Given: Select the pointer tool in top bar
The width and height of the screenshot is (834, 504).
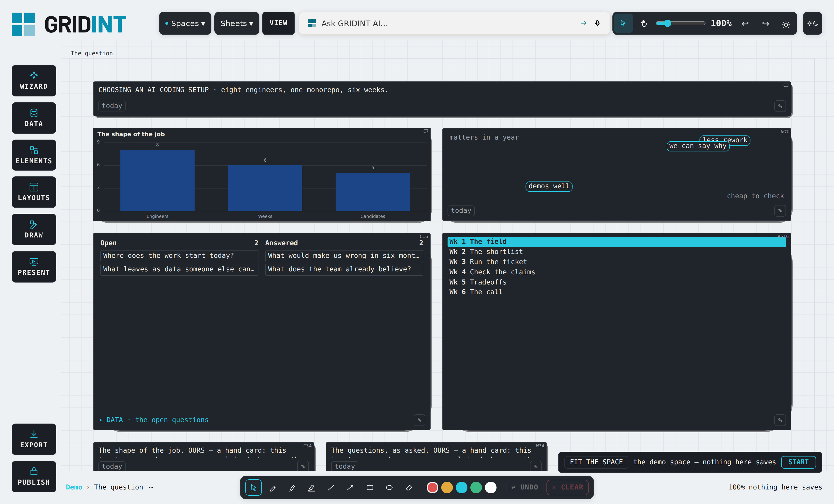Looking at the screenshot, I should (x=623, y=23).
